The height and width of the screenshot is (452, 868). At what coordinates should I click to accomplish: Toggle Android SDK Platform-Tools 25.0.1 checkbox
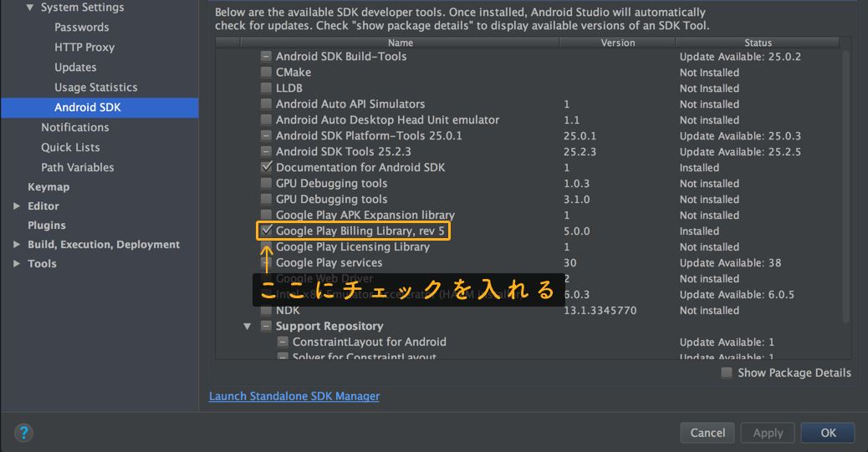(x=266, y=135)
